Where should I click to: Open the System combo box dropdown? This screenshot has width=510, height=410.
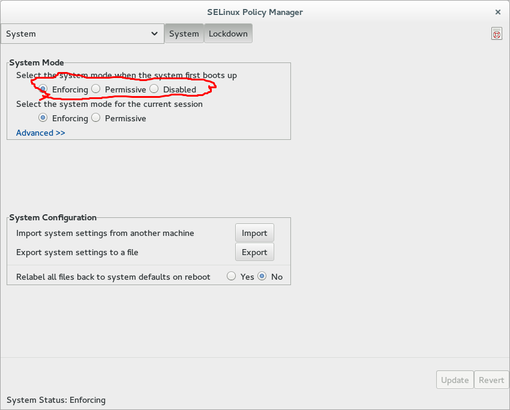point(82,34)
